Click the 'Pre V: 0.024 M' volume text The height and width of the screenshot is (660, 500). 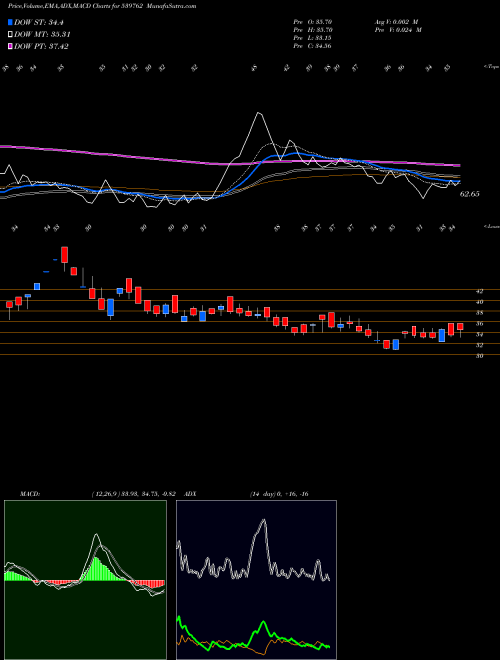tap(398, 30)
